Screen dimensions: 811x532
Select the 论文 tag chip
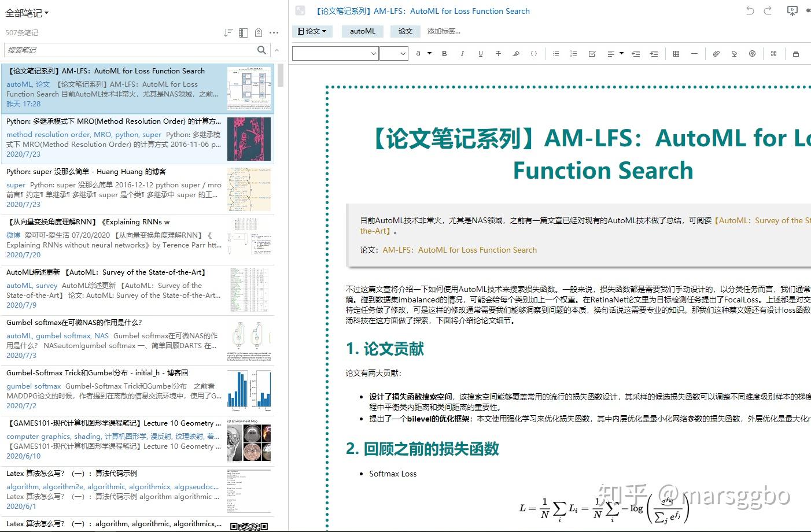click(x=405, y=31)
